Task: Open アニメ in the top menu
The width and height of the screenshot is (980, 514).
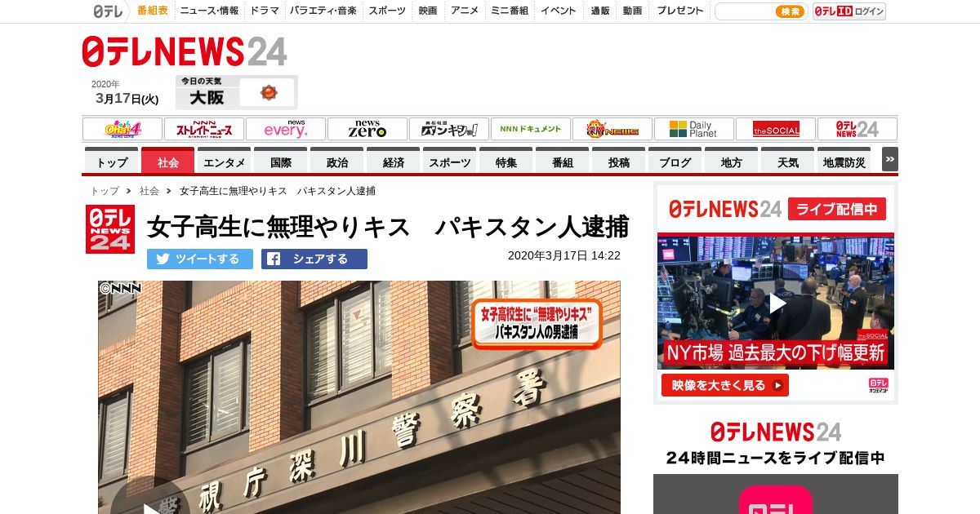Action: (465, 11)
